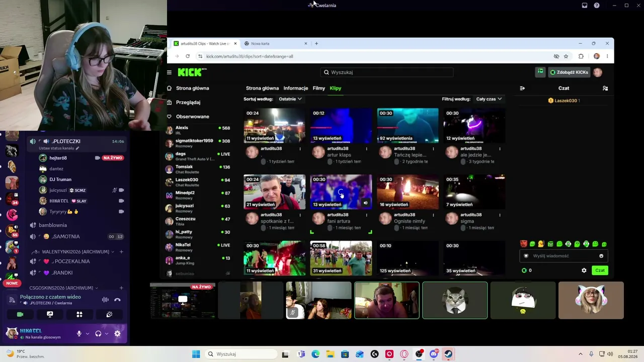Click the Windows taskbar Wyszukaj search box
This screenshot has width=644, height=362.
(240, 354)
